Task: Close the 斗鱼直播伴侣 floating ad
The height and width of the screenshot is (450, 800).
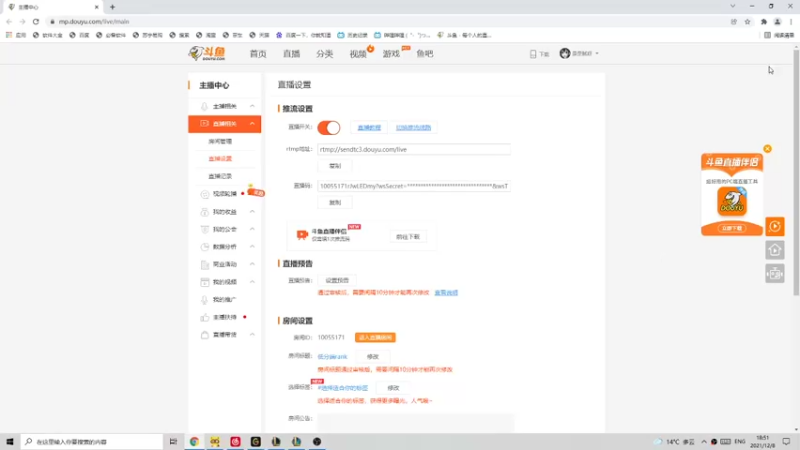Action: tap(767, 148)
